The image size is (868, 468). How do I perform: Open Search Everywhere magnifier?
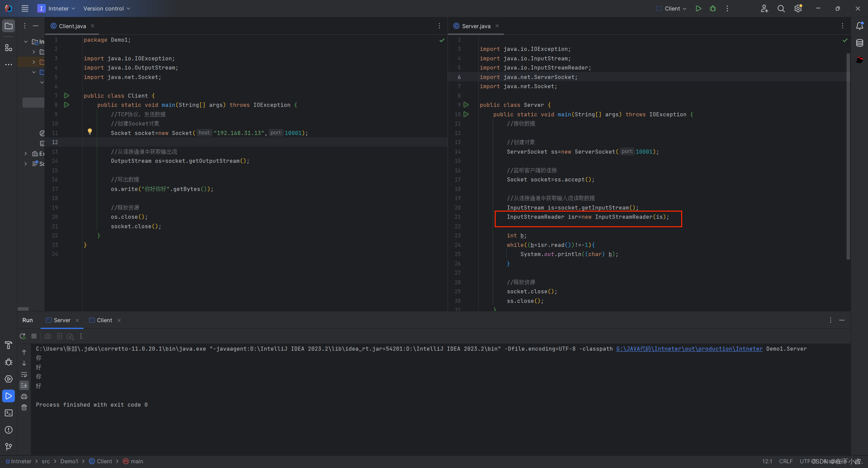[x=781, y=8]
